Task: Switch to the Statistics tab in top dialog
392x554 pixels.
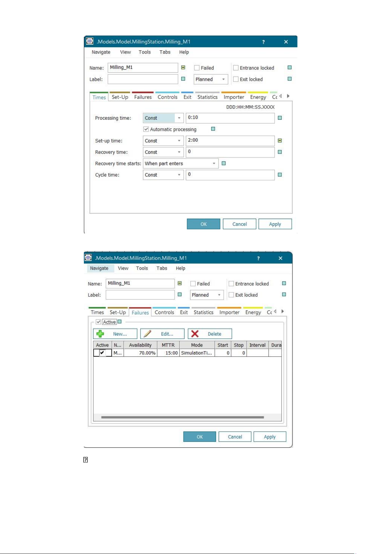Action: tap(208, 97)
